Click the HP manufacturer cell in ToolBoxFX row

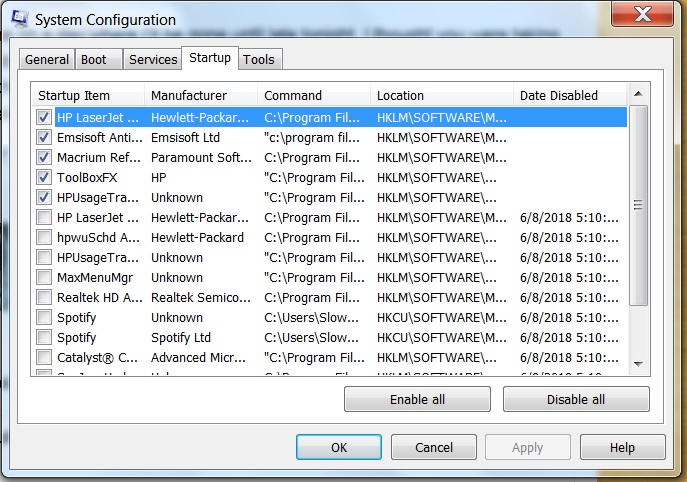159,177
